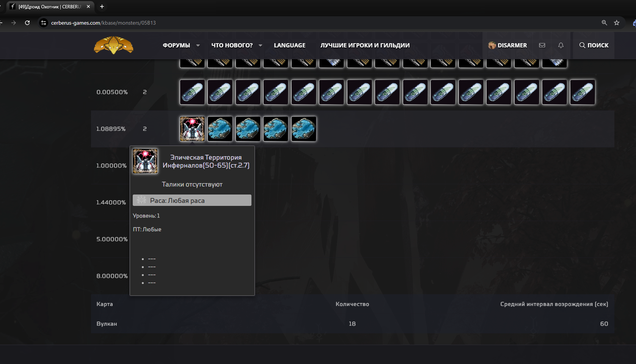Select the Дроид Охотник CERBERUS tab
This screenshot has width=636, height=364.
coord(50,6)
